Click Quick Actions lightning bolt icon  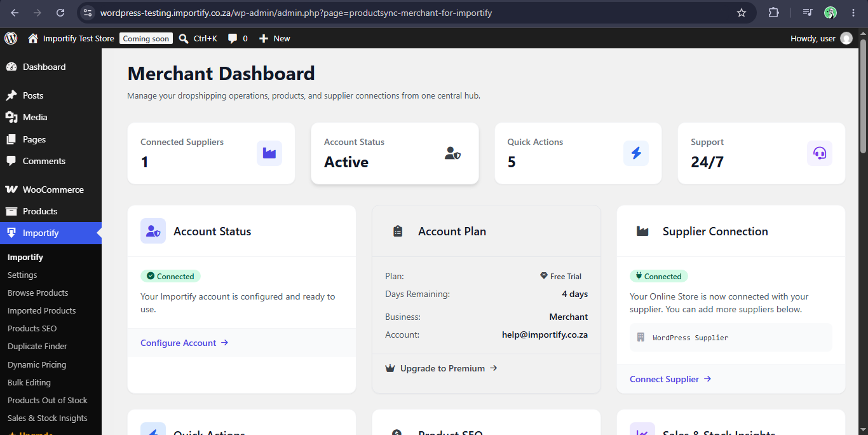pos(636,153)
